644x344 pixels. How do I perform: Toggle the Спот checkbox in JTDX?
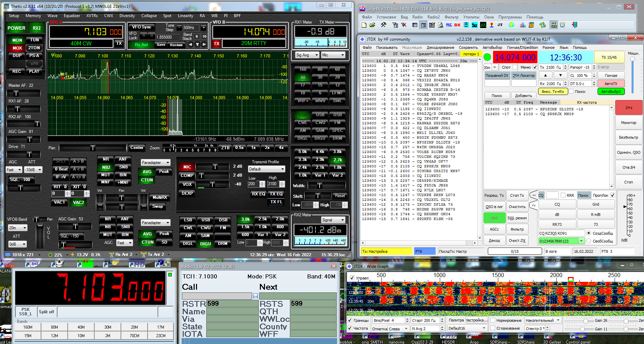[x=515, y=67]
